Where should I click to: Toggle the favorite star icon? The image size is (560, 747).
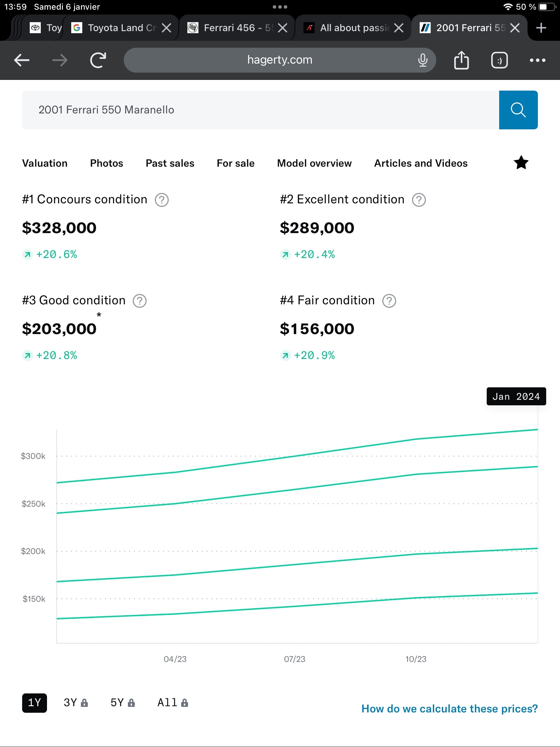(521, 163)
